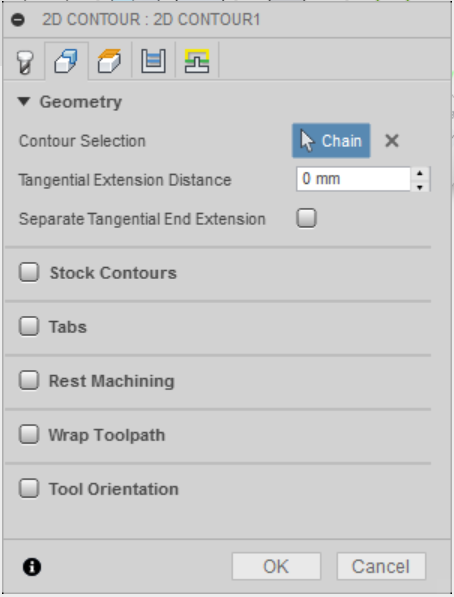Image resolution: width=454 pixels, height=597 pixels.
Task: Enable the Tool Orientation checkbox
Action: 29,488
